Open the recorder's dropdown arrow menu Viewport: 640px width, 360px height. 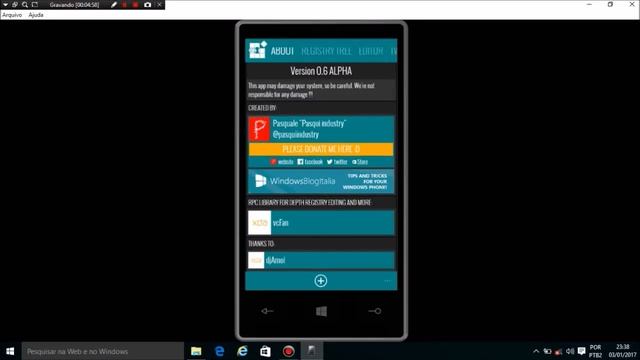(5, 4)
